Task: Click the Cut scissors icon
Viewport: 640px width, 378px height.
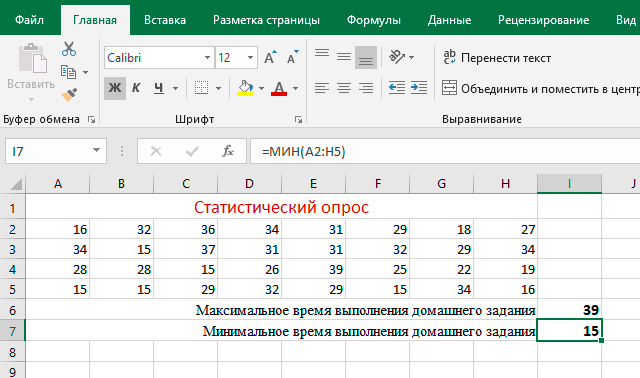Action: point(69,49)
